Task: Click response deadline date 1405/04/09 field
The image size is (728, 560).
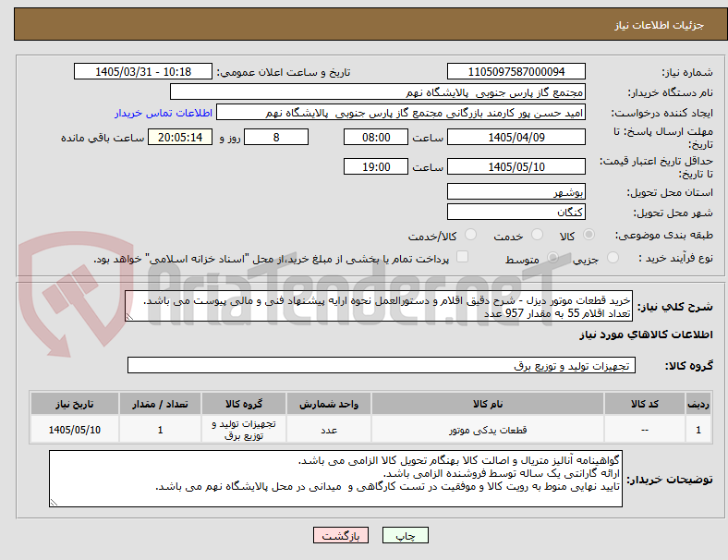Action: coord(516,137)
